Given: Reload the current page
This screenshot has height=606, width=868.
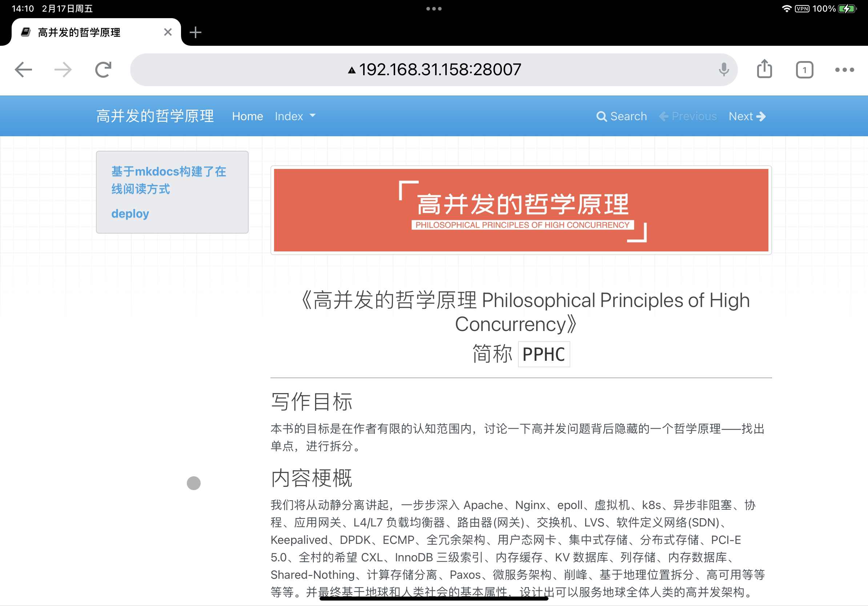Looking at the screenshot, I should tap(103, 69).
